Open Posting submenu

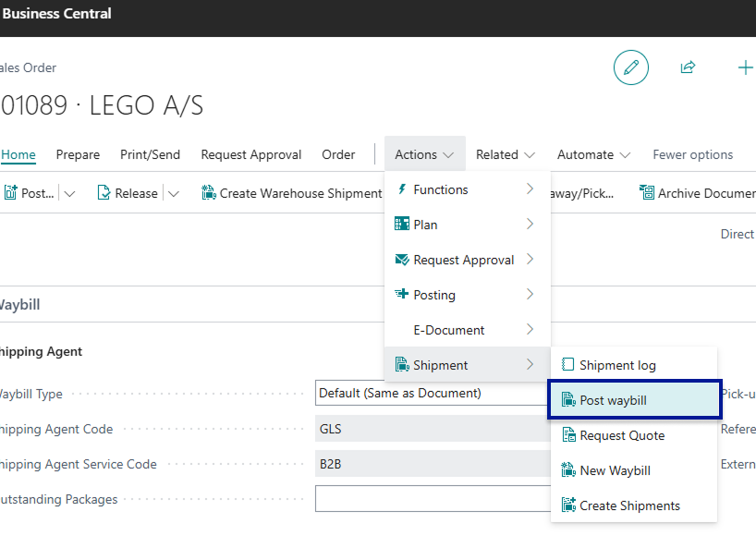click(468, 295)
